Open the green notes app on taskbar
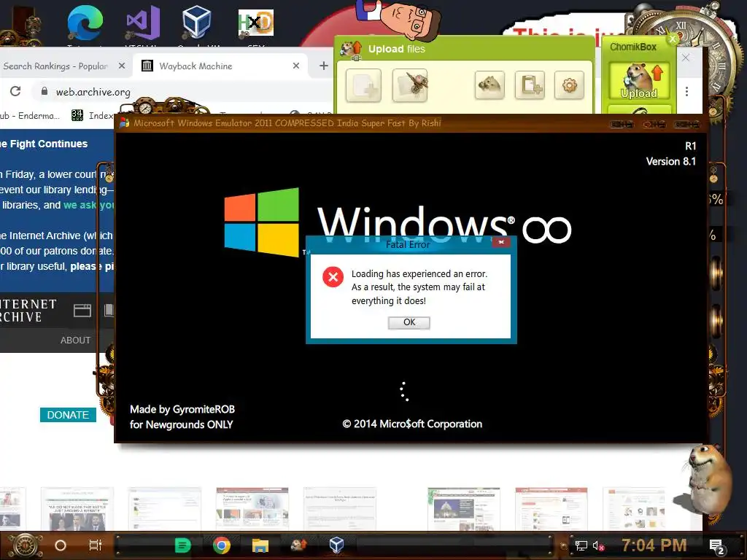Screen dimensions: 747x560 point(183,545)
